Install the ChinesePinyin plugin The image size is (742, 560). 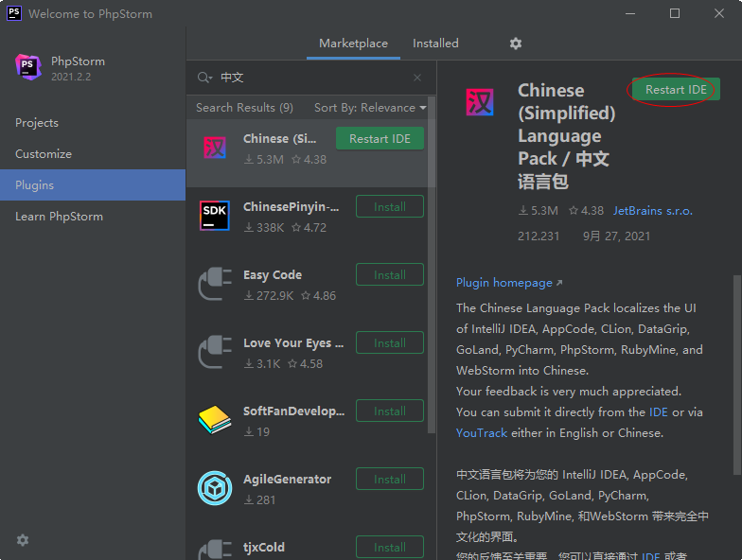coord(390,206)
